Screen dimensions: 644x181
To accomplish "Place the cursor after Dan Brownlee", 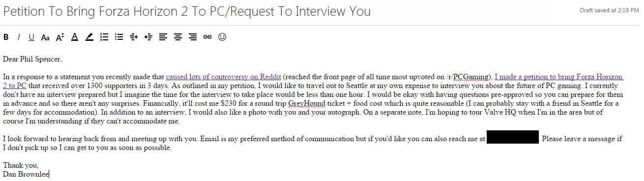I will coord(49,174).
